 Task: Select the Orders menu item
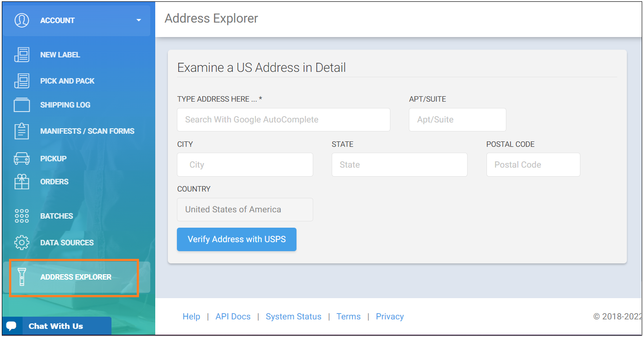[54, 182]
